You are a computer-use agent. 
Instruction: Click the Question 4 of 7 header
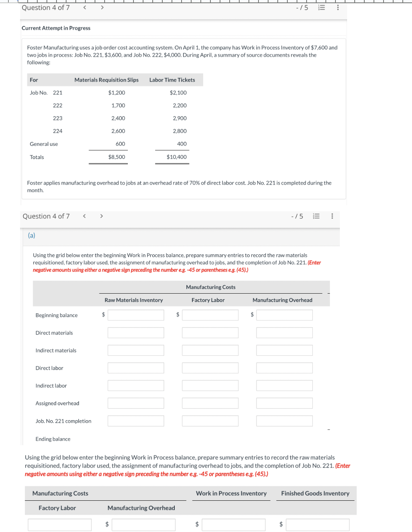[x=46, y=8]
